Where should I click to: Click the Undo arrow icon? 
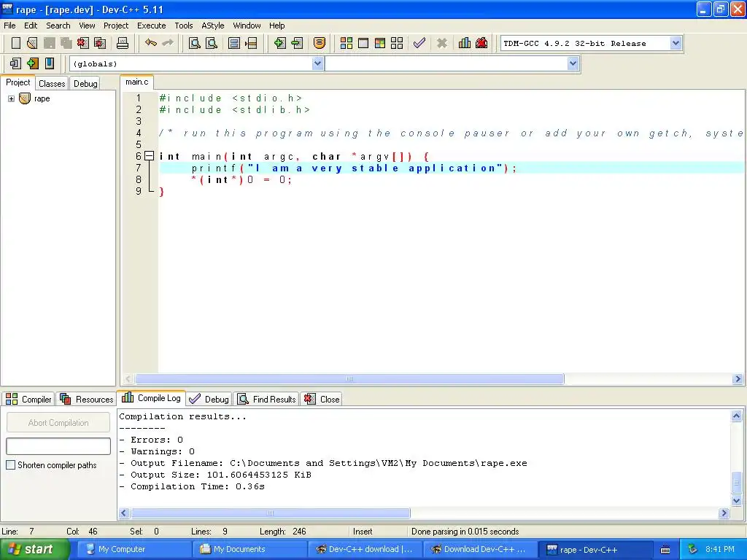point(151,43)
